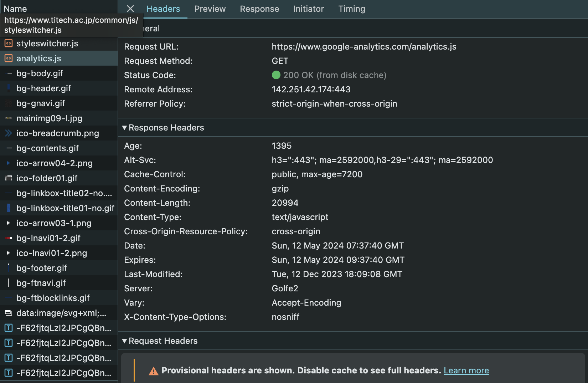This screenshot has height=383, width=588.
Task: Click the Referrer Policy value
Action: coord(334,104)
